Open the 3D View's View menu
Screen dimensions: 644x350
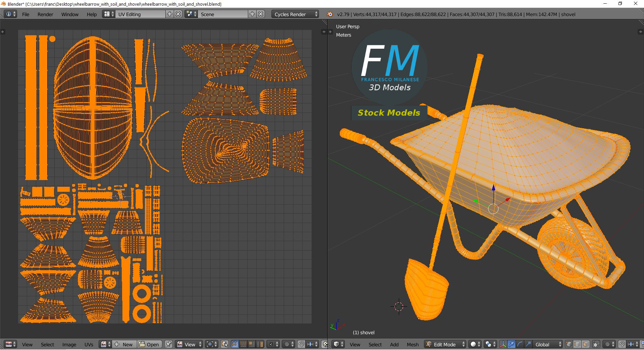click(x=355, y=345)
